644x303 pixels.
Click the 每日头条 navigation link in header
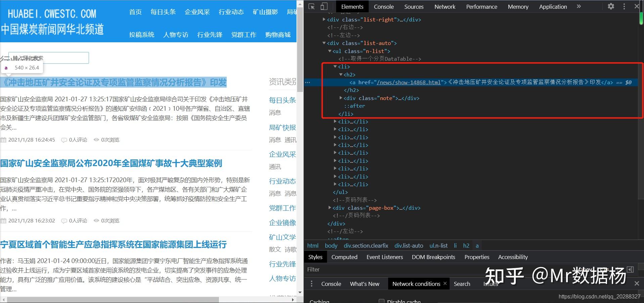click(x=163, y=12)
